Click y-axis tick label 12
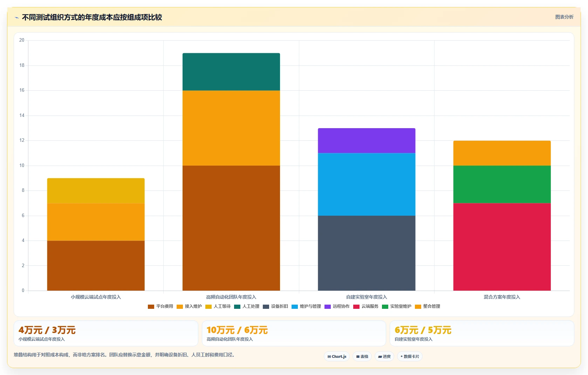Screen dimensions: 588x375 click(22, 140)
